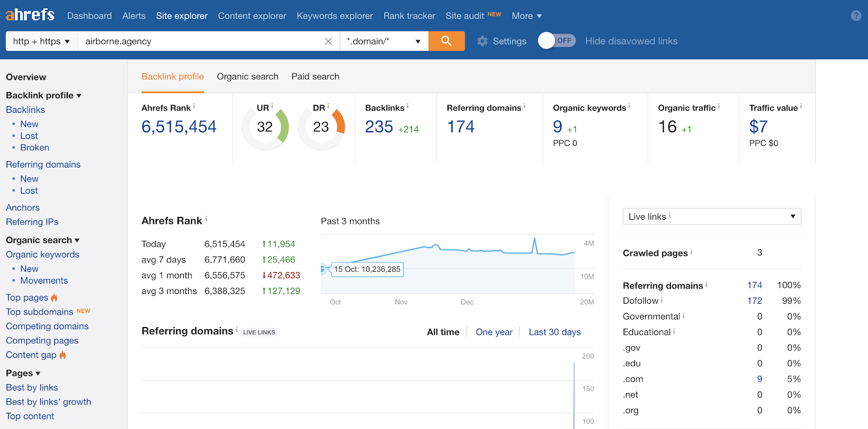
Task: Click the UR 32 donut chart
Action: pyautogui.click(x=265, y=127)
